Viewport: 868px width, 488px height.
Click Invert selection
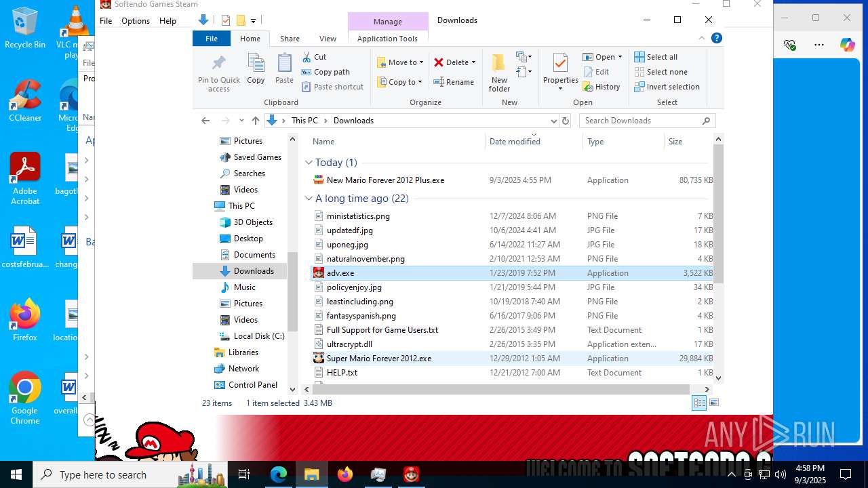click(667, 87)
